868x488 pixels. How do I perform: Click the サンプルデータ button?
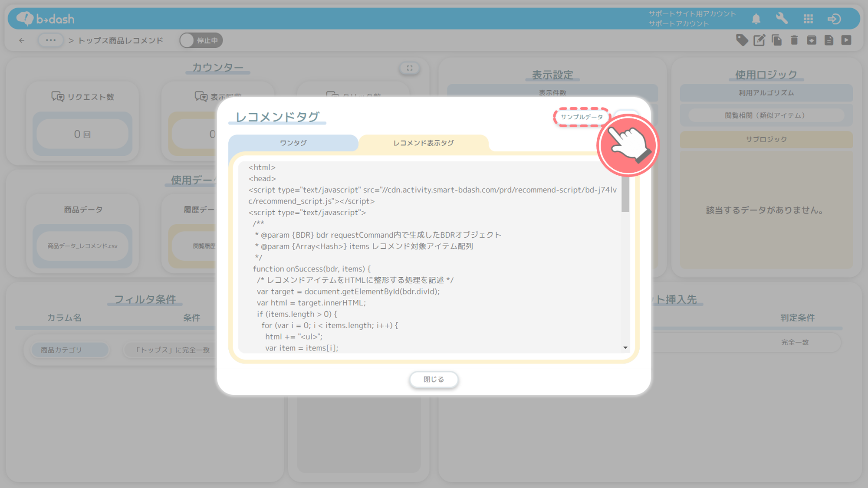pyautogui.click(x=582, y=117)
